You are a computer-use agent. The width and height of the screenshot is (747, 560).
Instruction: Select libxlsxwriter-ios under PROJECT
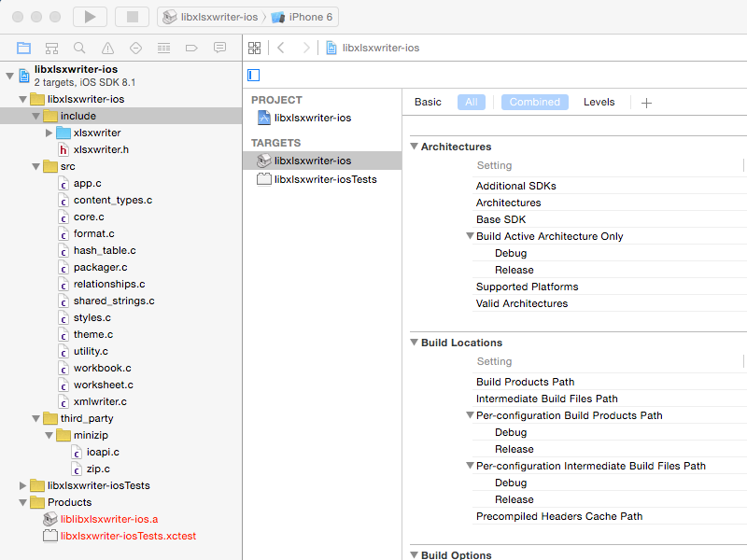(313, 118)
